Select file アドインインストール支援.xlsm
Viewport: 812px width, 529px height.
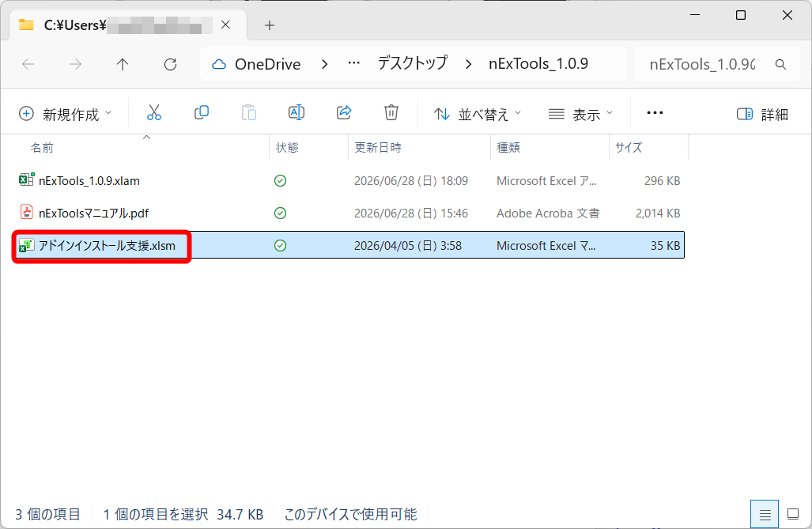coord(107,246)
